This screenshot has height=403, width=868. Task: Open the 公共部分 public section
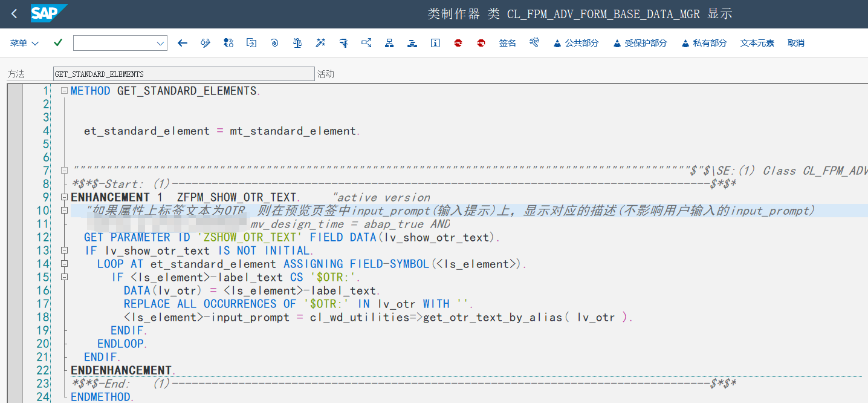(x=577, y=43)
